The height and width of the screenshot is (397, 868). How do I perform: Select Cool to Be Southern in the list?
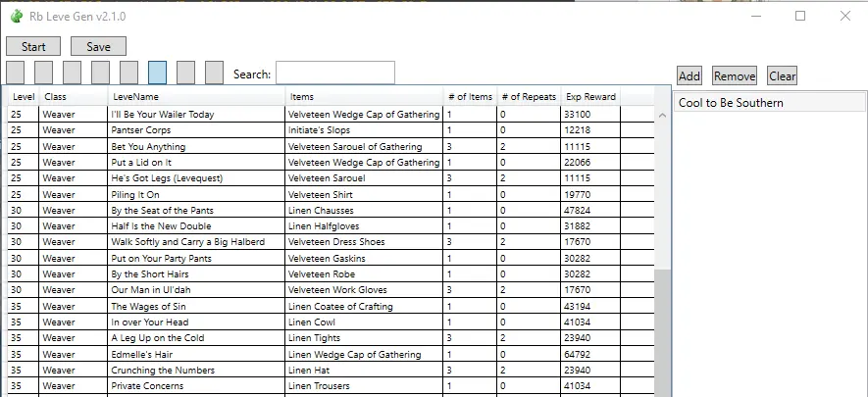coord(770,103)
